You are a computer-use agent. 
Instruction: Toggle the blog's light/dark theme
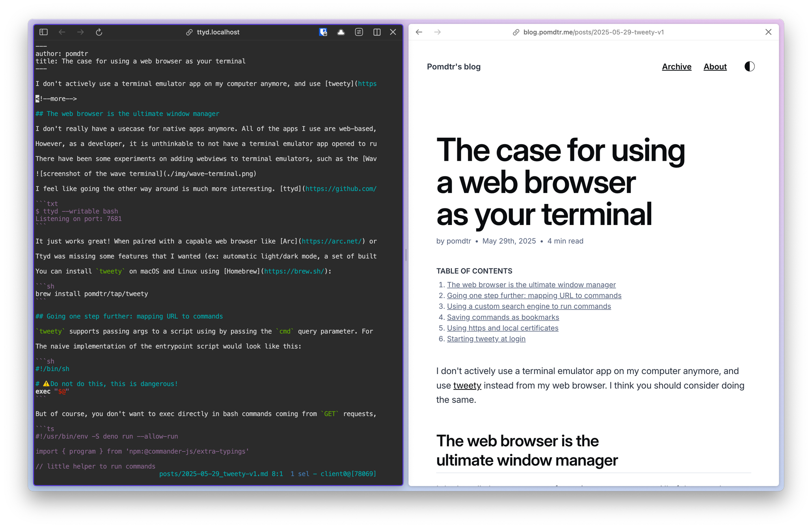[x=749, y=67]
